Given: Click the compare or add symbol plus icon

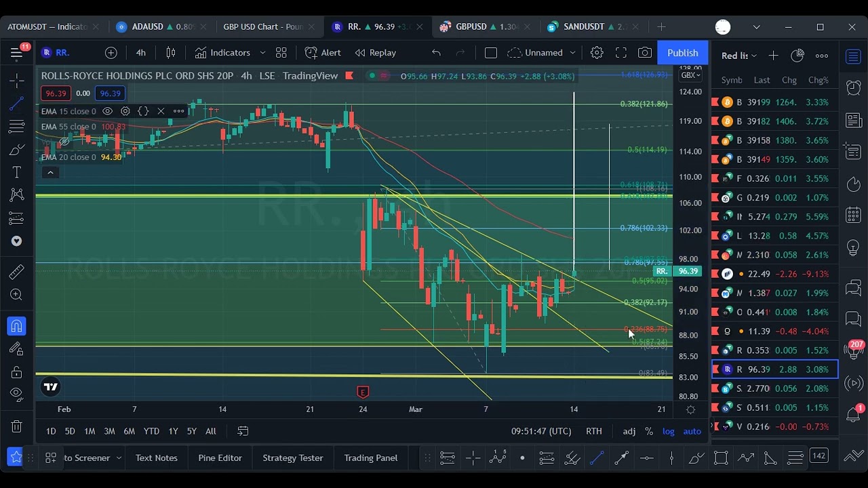Looking at the screenshot, I should coord(111,52).
